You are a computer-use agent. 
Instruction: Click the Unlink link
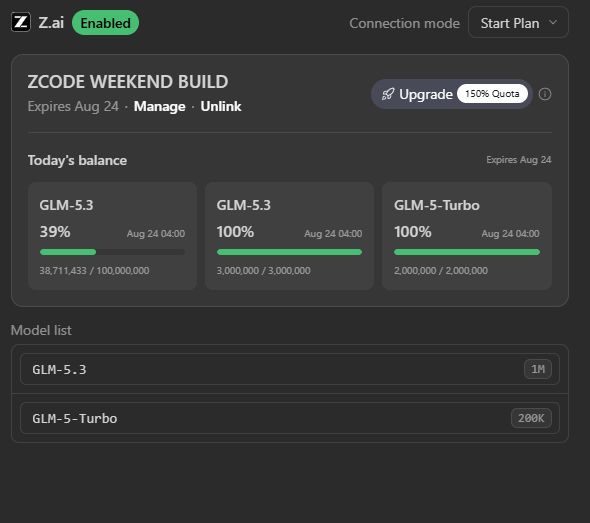click(220, 106)
